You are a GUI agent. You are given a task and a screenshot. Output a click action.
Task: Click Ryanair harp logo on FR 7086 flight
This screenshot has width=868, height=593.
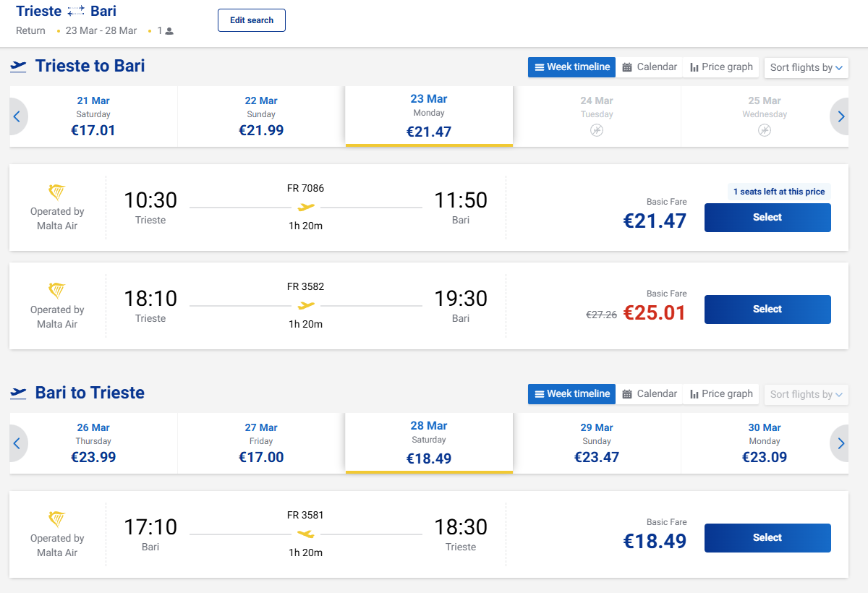[x=56, y=192]
